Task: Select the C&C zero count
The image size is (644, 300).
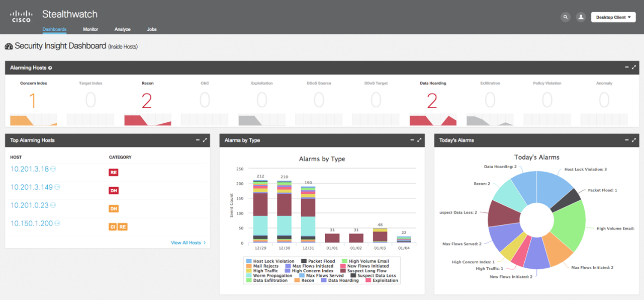Action: click(205, 101)
